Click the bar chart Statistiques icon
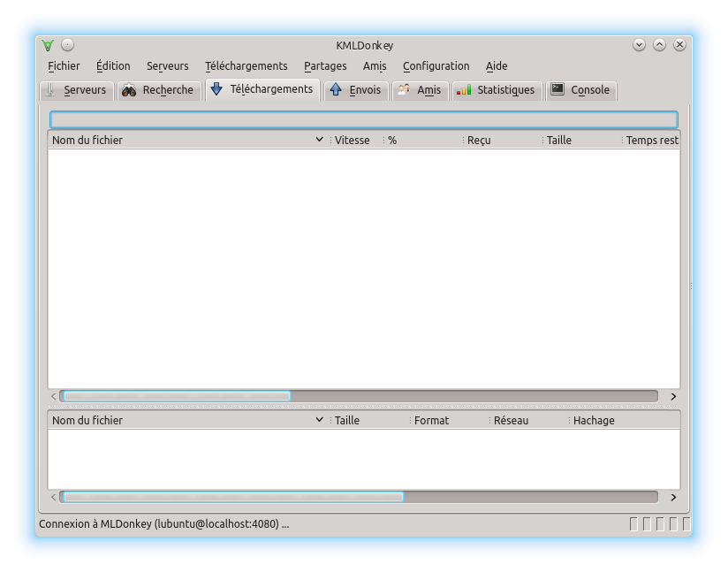728x572 pixels. click(463, 89)
